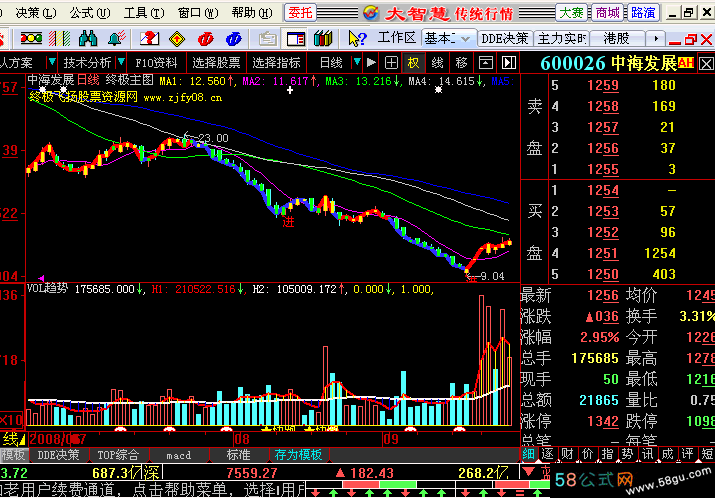715x498 pixels.
Task: Switch to the DDE决策 workspace tab
Action: pos(505,39)
